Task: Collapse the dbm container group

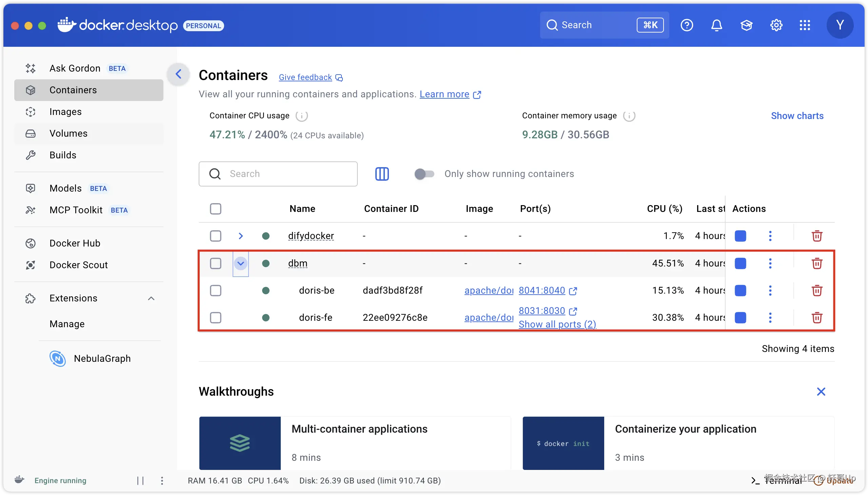Action: click(241, 263)
